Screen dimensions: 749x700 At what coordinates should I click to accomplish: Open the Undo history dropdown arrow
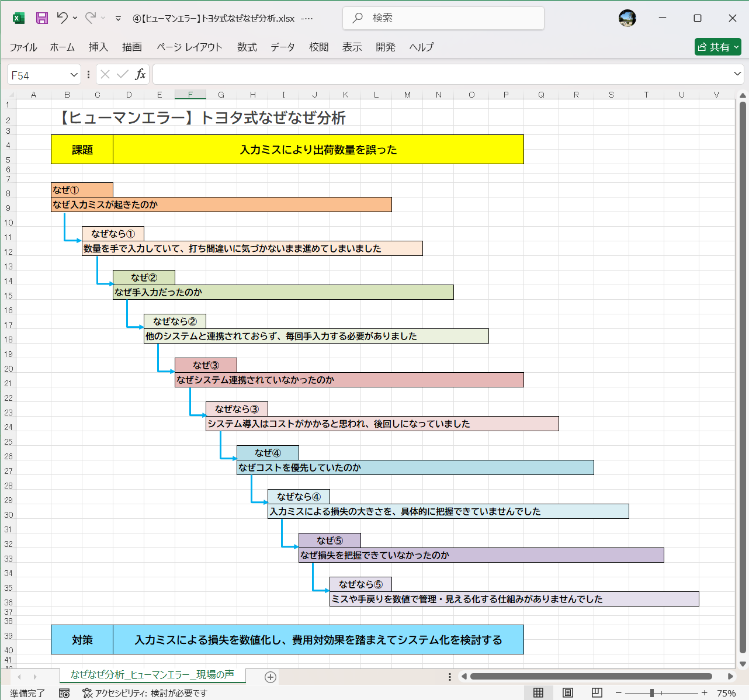click(75, 18)
